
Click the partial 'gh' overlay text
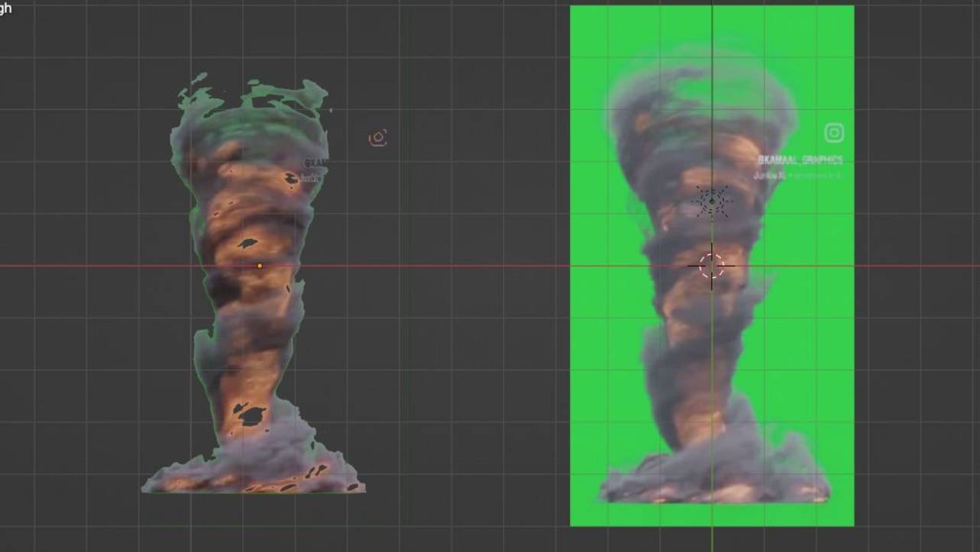[x=6, y=8]
